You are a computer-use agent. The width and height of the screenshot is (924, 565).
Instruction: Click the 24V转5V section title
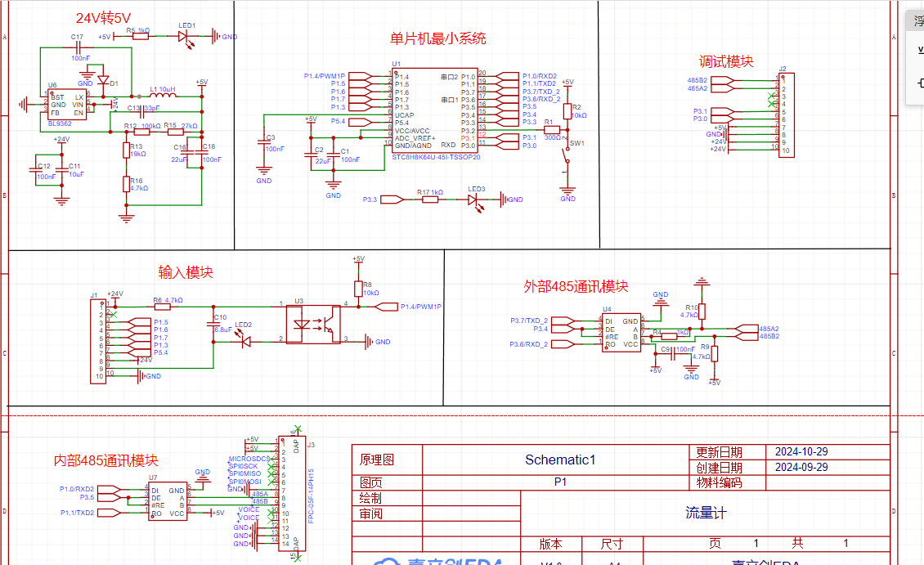click(103, 18)
